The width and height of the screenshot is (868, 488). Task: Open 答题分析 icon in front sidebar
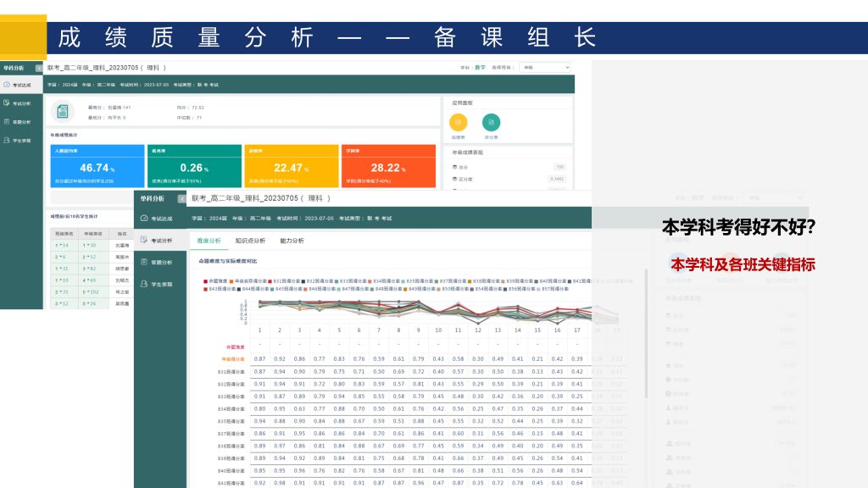click(144, 263)
